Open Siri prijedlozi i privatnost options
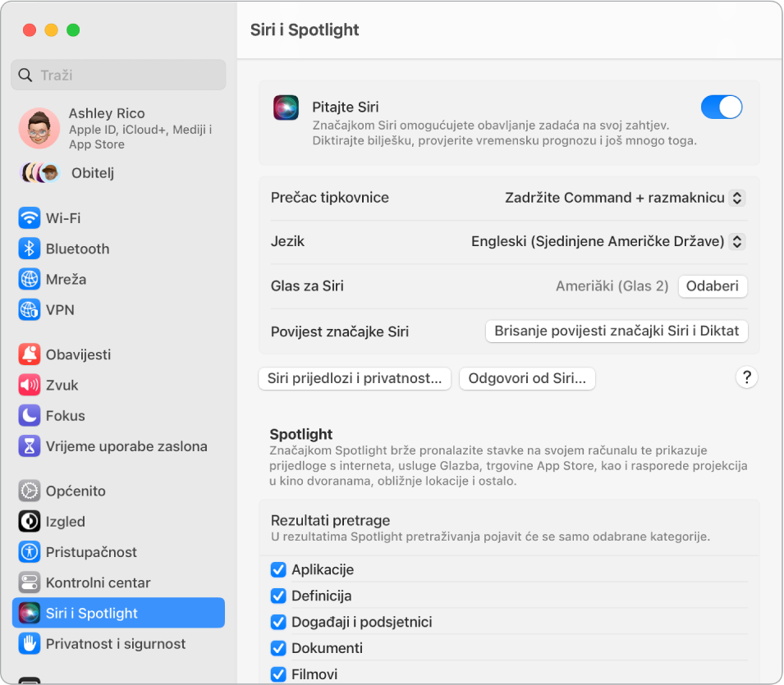784x685 pixels. click(354, 378)
